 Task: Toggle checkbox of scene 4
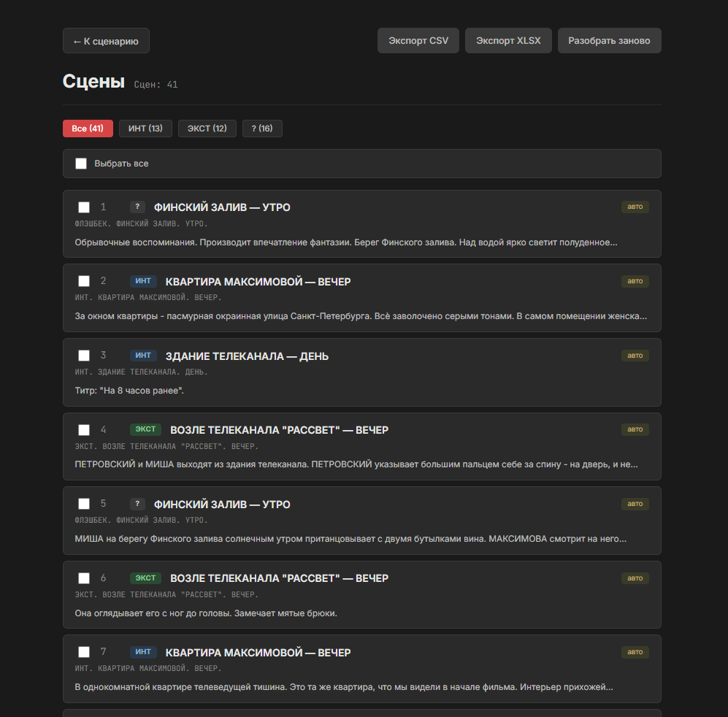(x=84, y=430)
